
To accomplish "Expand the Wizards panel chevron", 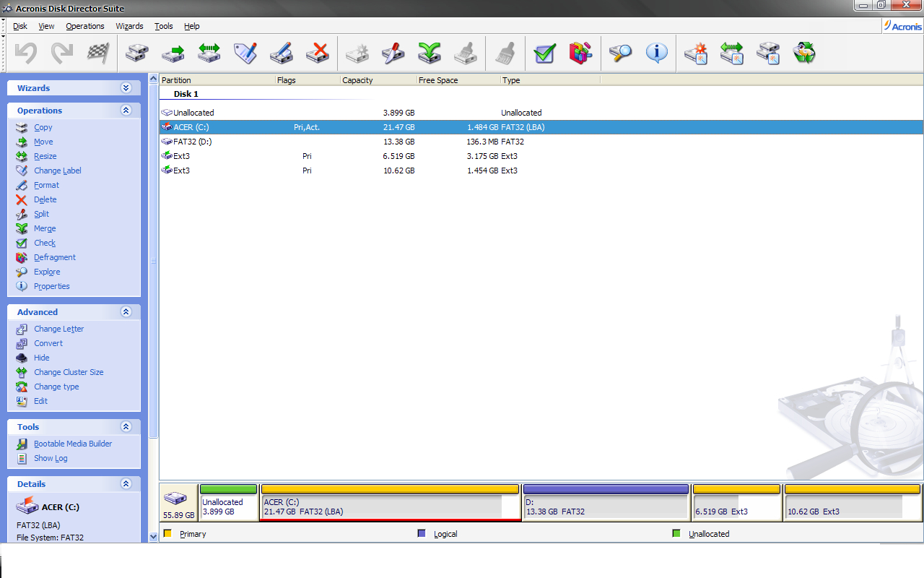I will point(126,88).
